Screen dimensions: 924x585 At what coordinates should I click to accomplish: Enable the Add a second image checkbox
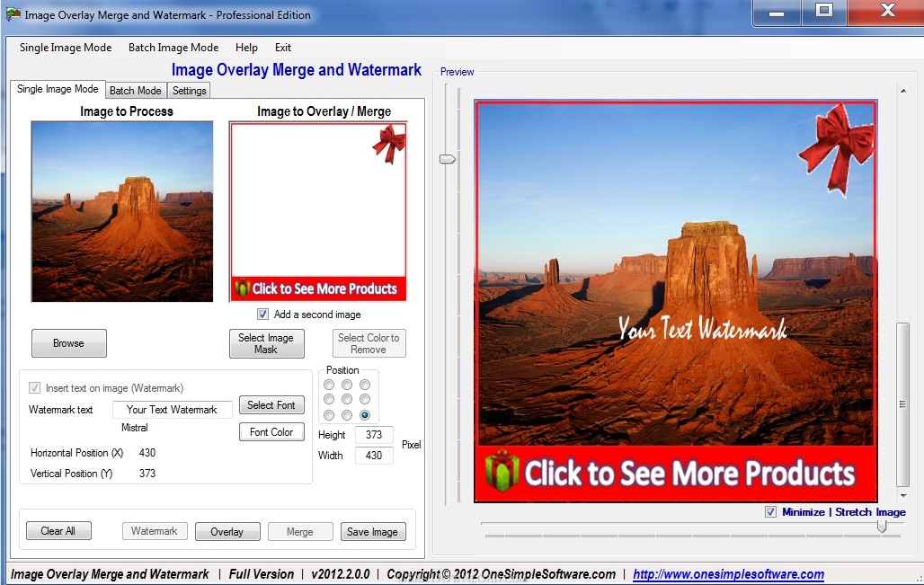pos(262,314)
